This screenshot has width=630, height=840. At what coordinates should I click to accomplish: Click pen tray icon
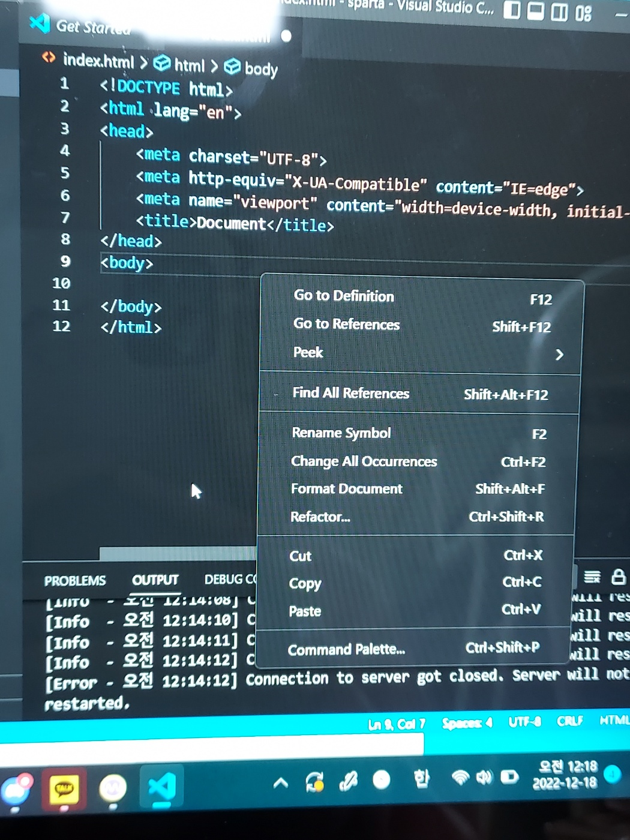point(348,781)
